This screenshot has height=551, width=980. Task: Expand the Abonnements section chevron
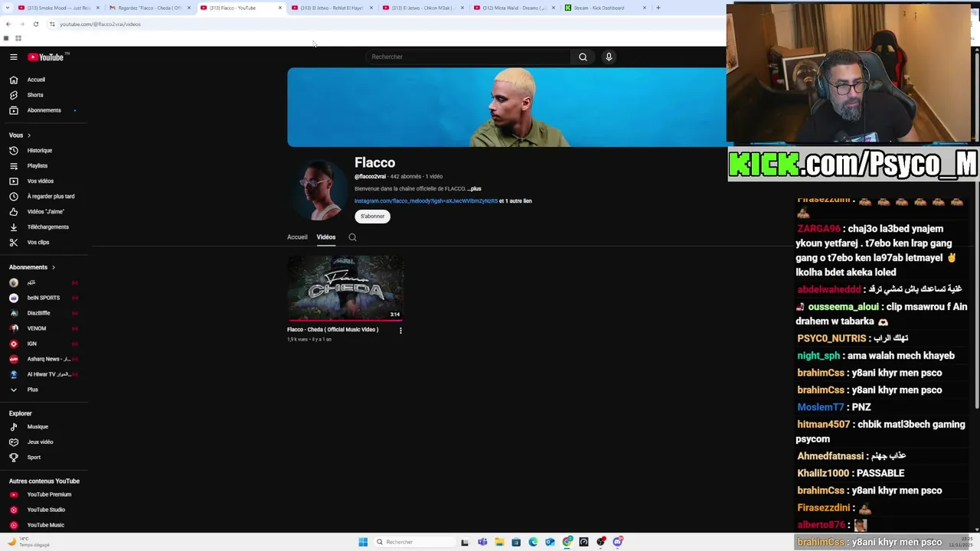point(53,267)
